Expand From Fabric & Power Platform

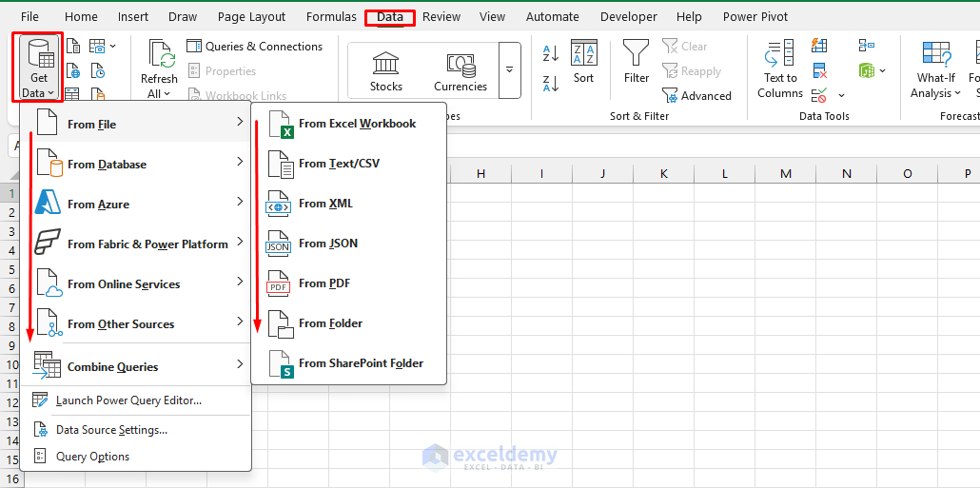(x=136, y=244)
